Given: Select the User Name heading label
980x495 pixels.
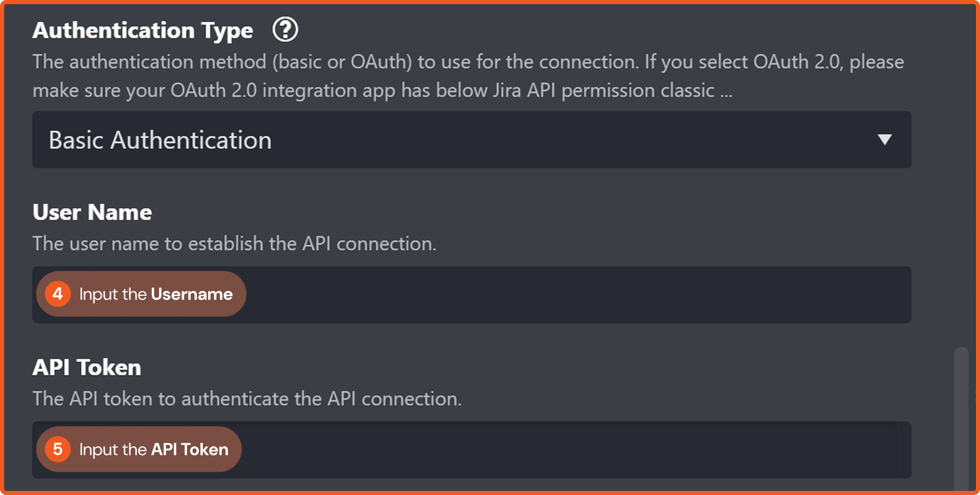Looking at the screenshot, I should [x=92, y=212].
